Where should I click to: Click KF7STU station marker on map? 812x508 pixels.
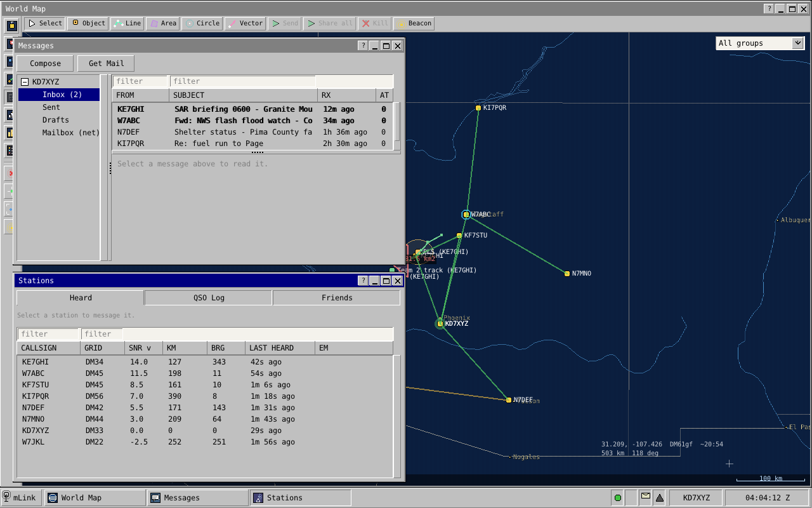459,236
